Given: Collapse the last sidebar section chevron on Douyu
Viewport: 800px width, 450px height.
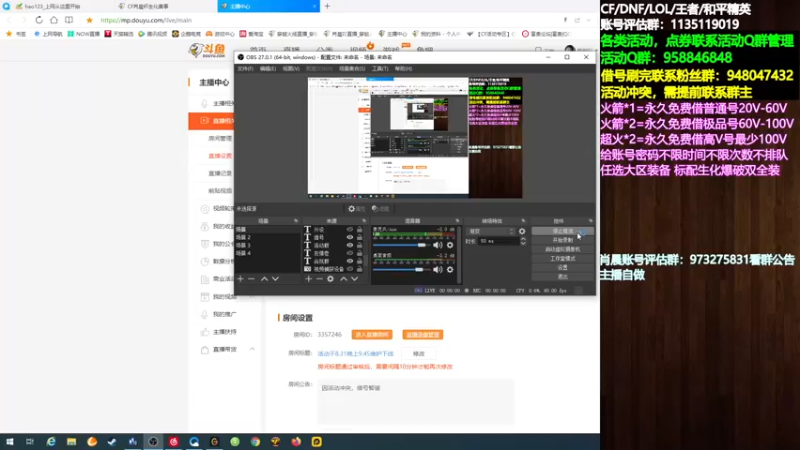Looking at the screenshot, I should (252, 349).
